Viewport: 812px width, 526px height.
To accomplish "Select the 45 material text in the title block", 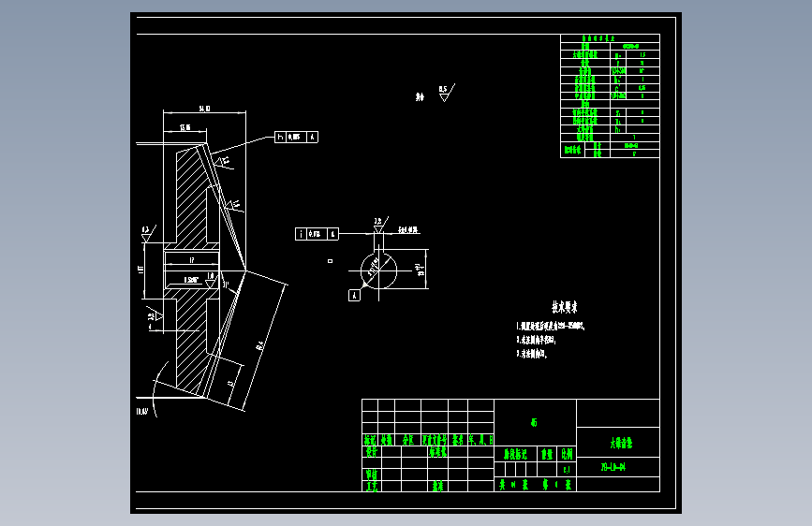I will [534, 422].
